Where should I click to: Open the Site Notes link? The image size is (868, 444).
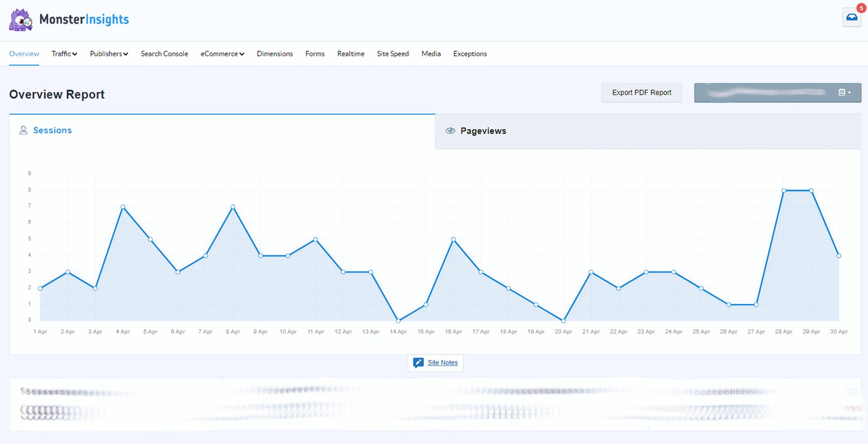coord(442,363)
